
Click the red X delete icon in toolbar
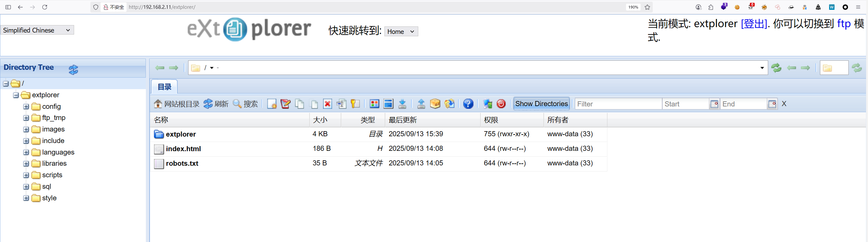point(327,104)
